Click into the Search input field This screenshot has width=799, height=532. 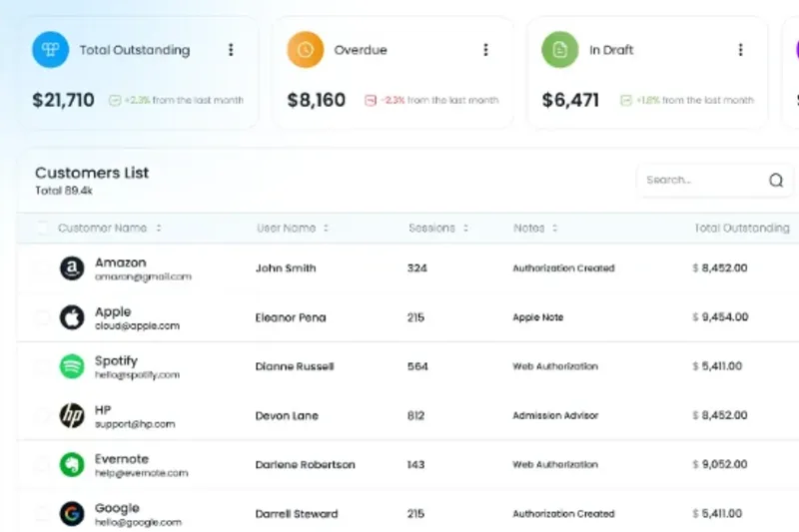click(x=703, y=181)
